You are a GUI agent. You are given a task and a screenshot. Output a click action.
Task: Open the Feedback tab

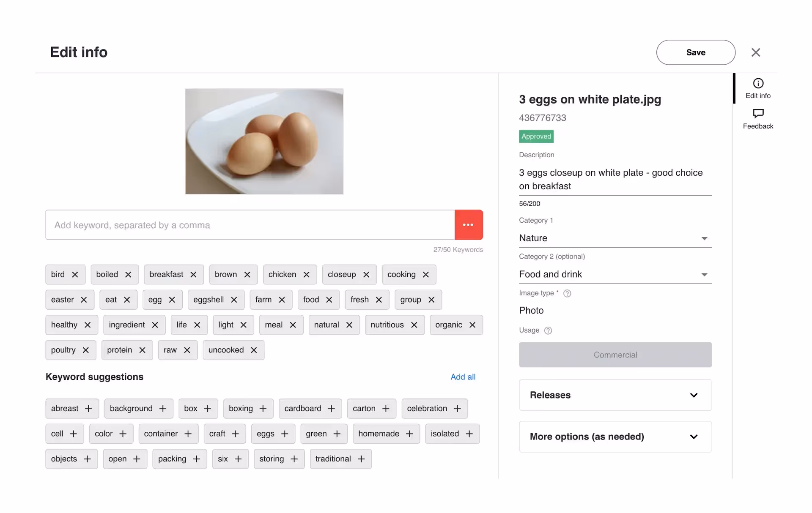pos(758,119)
